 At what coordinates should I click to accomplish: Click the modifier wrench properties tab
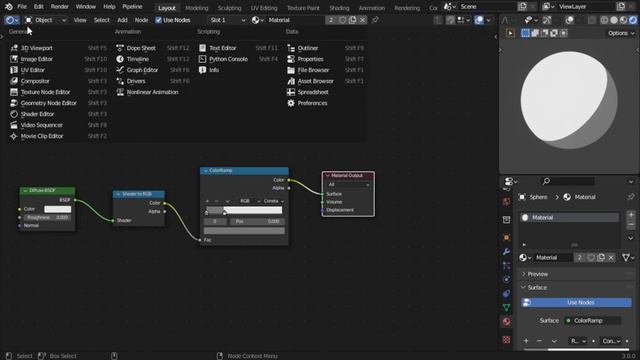click(507, 251)
